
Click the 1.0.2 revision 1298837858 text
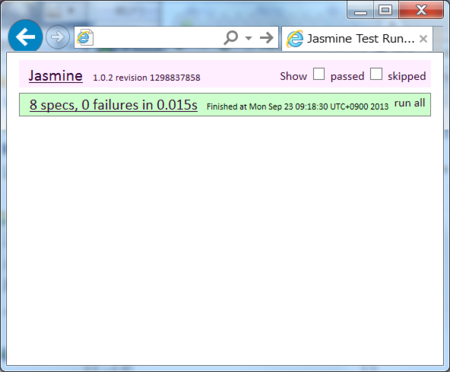[146, 78]
